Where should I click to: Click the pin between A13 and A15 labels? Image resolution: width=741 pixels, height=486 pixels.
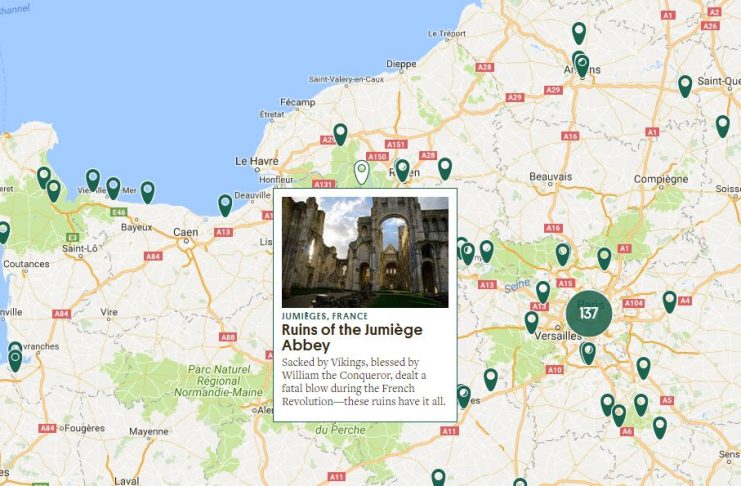(x=543, y=292)
